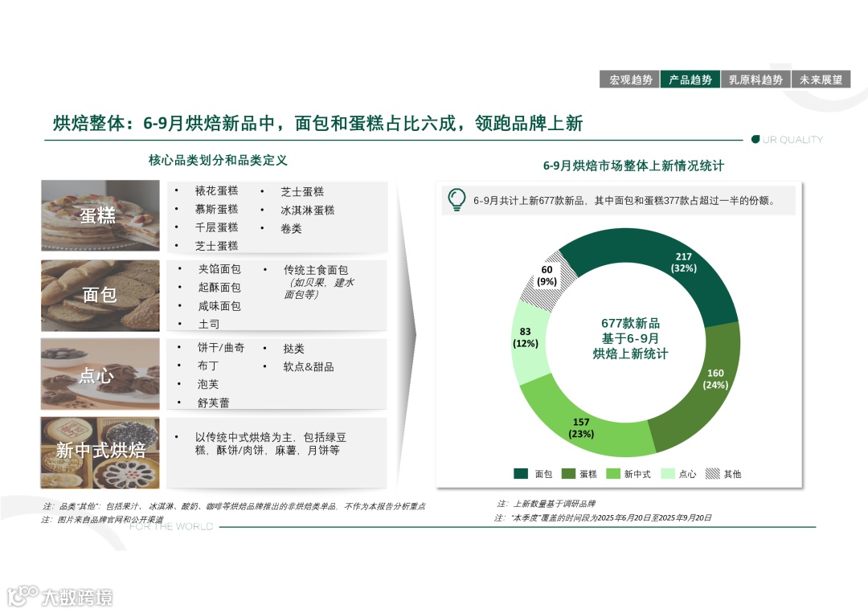Click the text 饼干/曲奇
This screenshot has width=868, height=613.
[x=221, y=348]
